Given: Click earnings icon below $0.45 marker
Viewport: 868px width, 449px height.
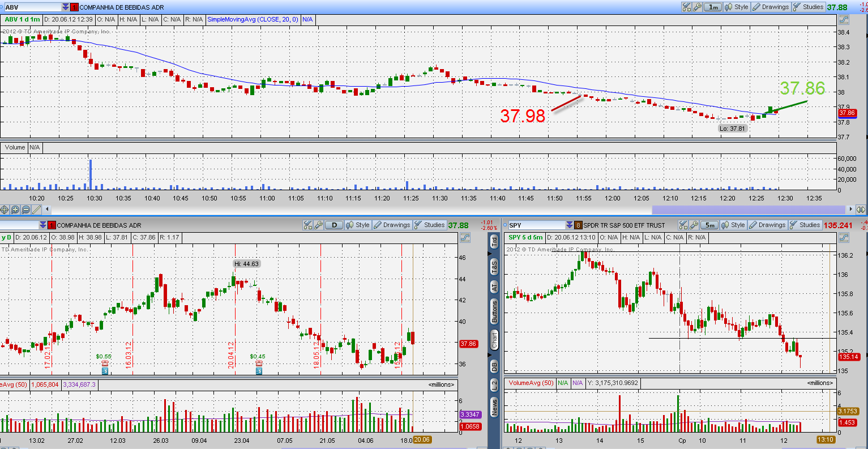Looking at the screenshot, I should 259,371.
